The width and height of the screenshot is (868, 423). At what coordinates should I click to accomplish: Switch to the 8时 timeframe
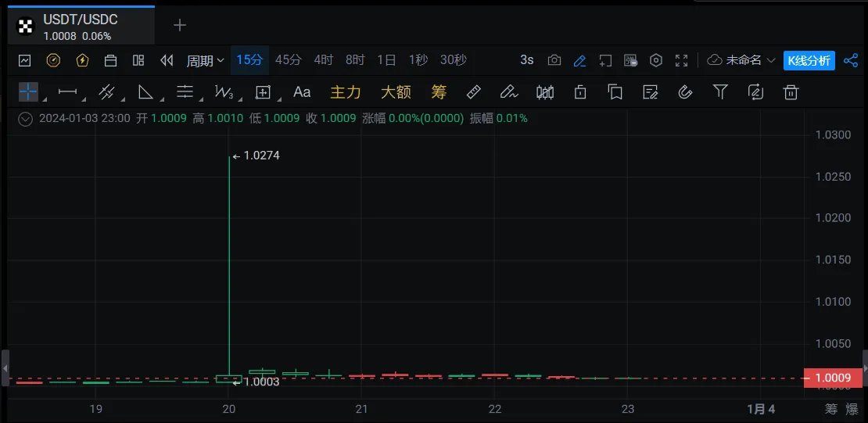click(355, 60)
